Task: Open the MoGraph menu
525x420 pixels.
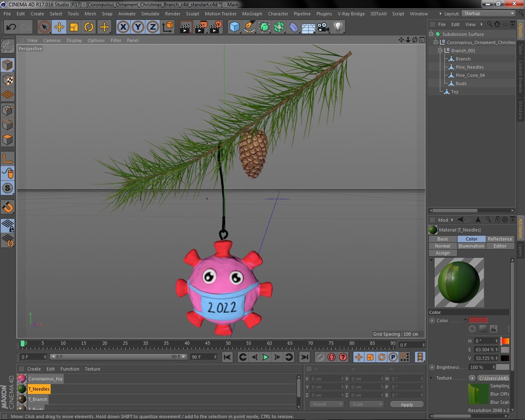Action: click(x=252, y=14)
